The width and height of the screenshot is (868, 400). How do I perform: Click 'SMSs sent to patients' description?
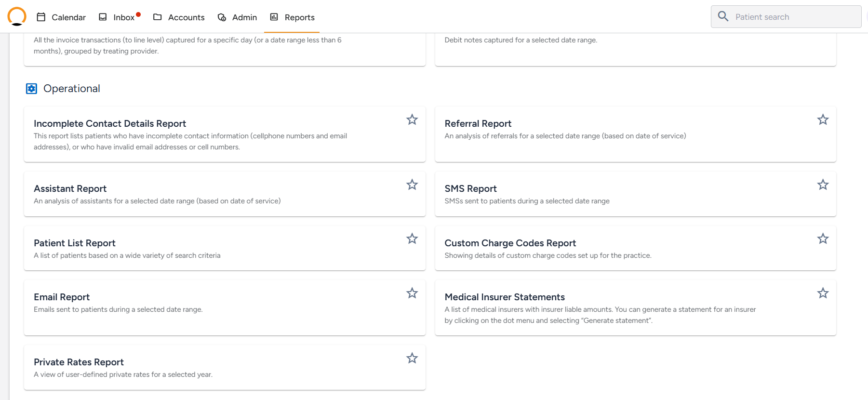(527, 201)
